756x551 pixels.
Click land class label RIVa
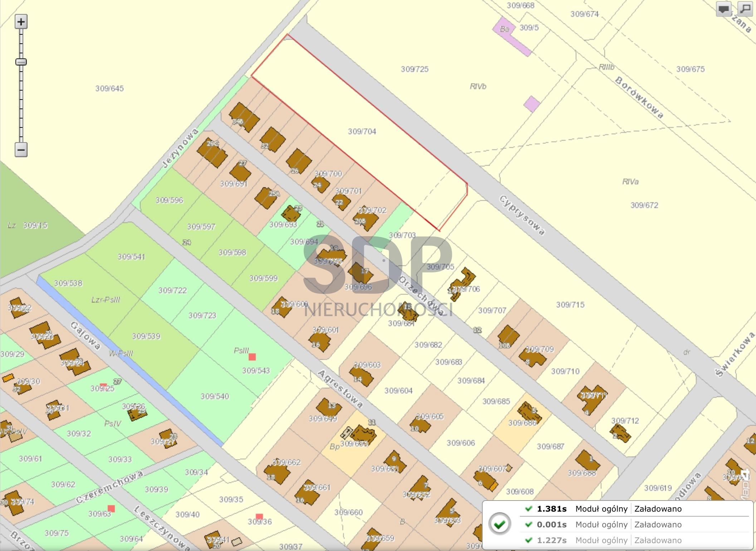pos(630,182)
